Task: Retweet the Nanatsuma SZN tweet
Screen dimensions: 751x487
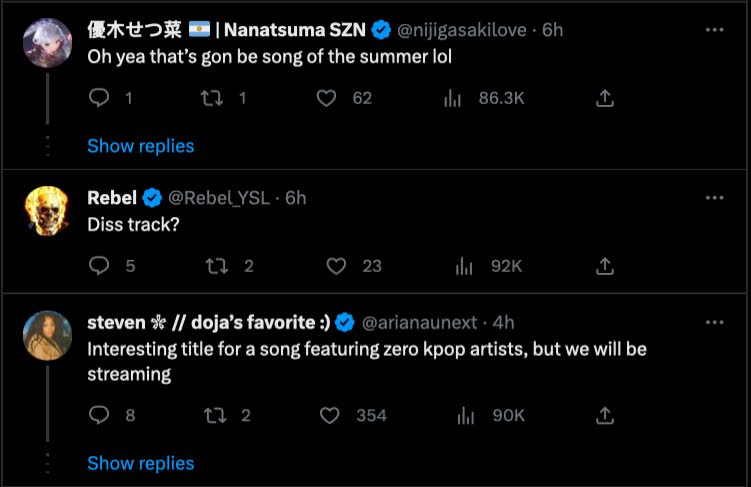Action: [212, 98]
